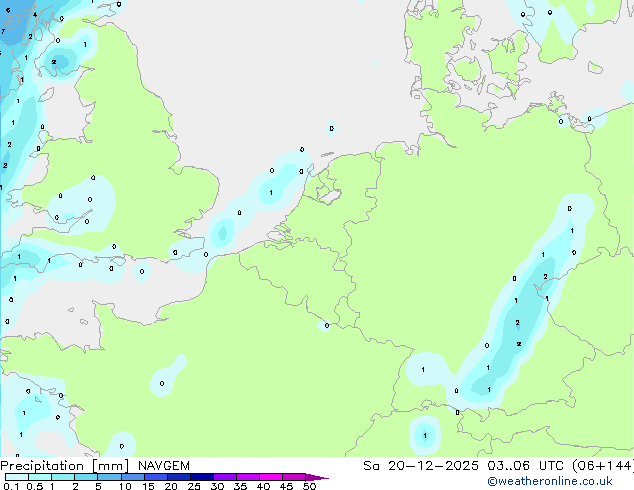Viewport: 634px width, 490px height.
Task: Click the "0.1" legend scale label
Action: pyautogui.click(x=11, y=486)
